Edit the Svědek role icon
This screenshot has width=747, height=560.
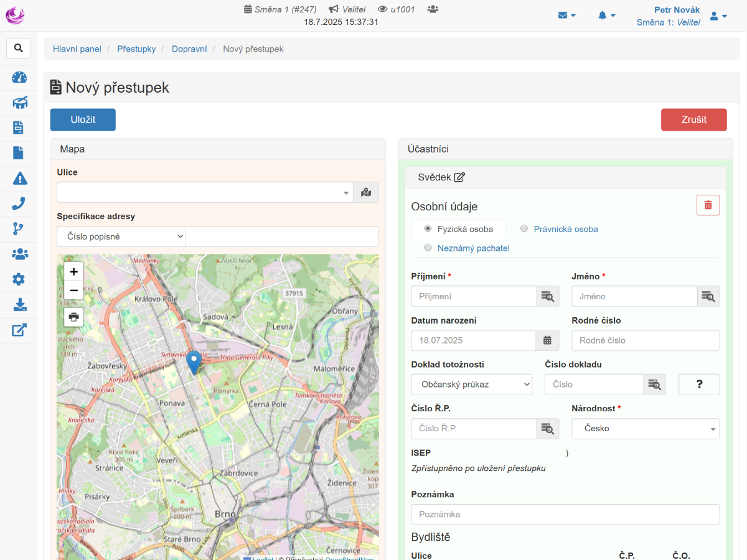pyautogui.click(x=459, y=177)
